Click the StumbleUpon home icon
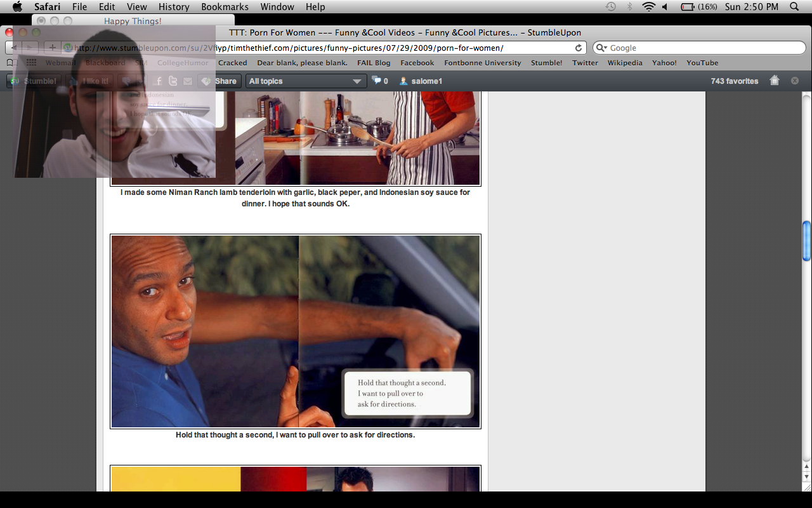 pos(774,80)
